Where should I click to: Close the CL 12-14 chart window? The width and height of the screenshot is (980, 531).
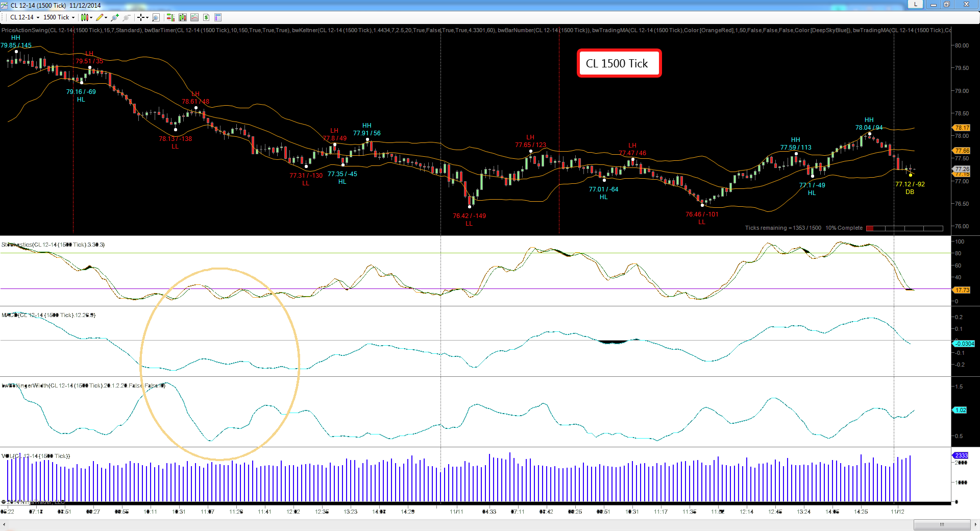(x=966, y=5)
